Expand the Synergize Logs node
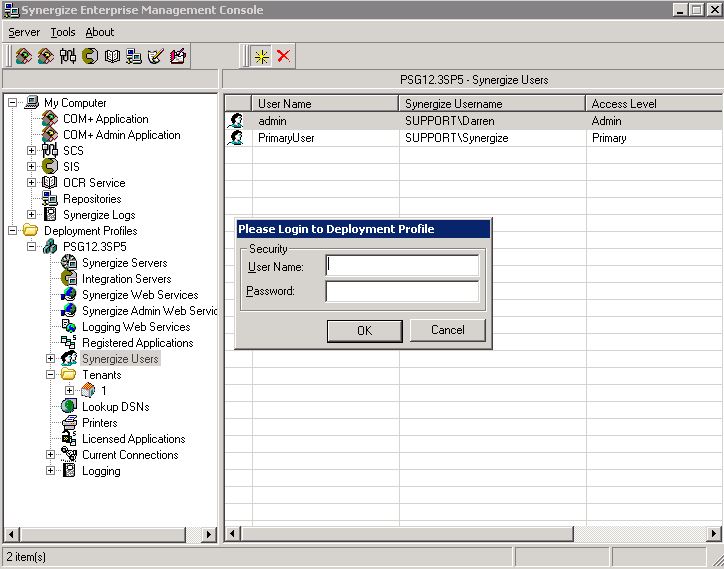724x569 pixels. (x=31, y=214)
